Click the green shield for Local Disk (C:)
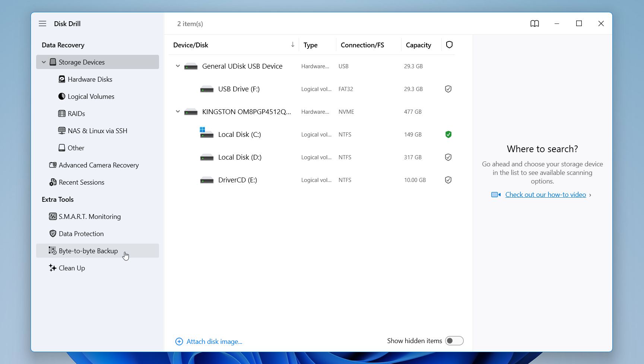644x364 pixels. (x=448, y=134)
